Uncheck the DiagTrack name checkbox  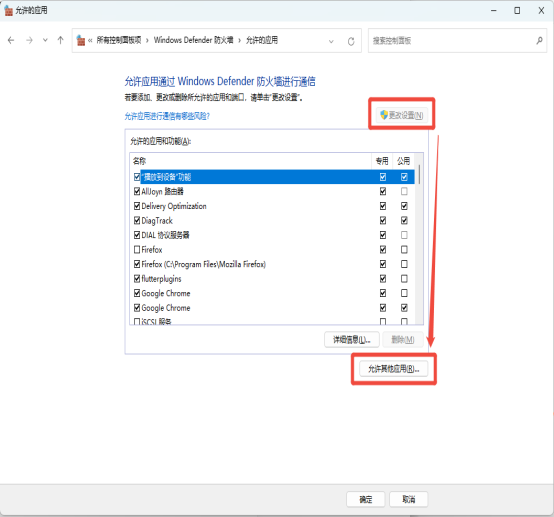tap(137, 221)
